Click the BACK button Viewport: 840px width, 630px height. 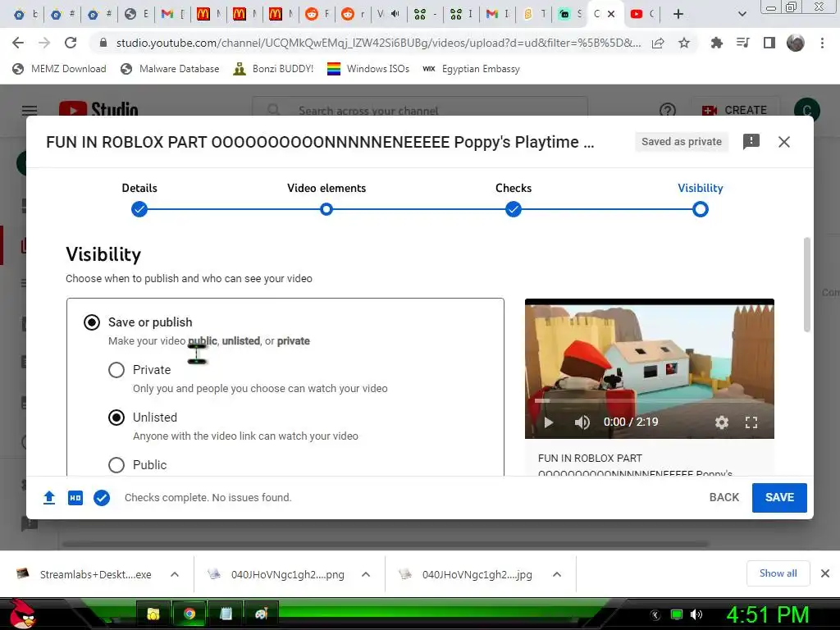point(724,498)
